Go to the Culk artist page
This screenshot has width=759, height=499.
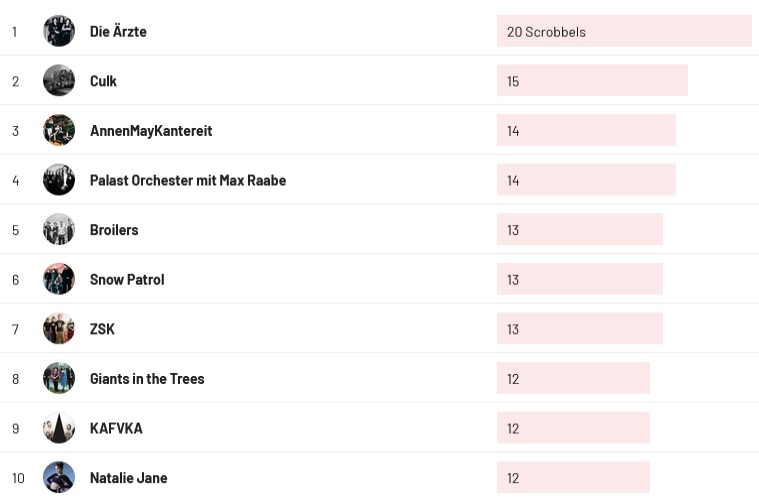(103, 81)
